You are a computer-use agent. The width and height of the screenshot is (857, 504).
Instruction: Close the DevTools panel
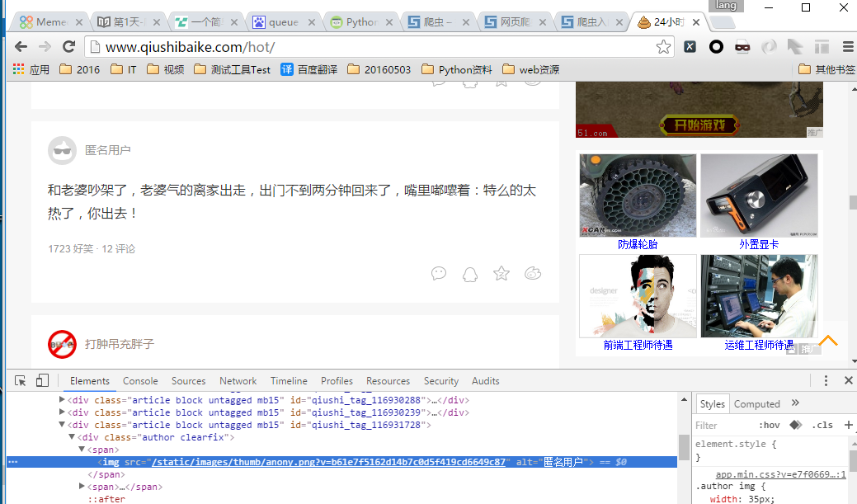[x=848, y=381]
